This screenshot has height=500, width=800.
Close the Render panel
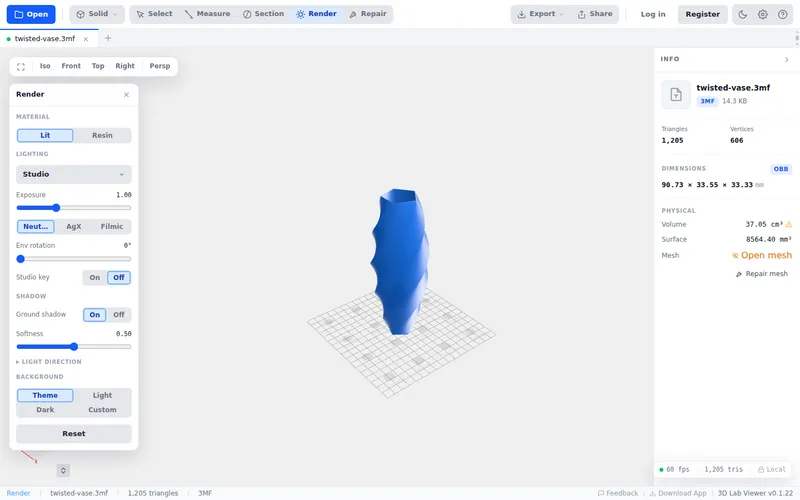click(x=126, y=95)
